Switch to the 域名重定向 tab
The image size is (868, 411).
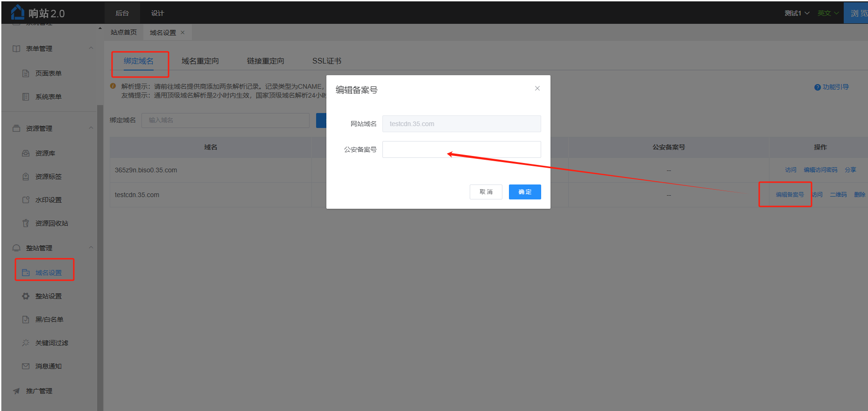click(x=200, y=61)
